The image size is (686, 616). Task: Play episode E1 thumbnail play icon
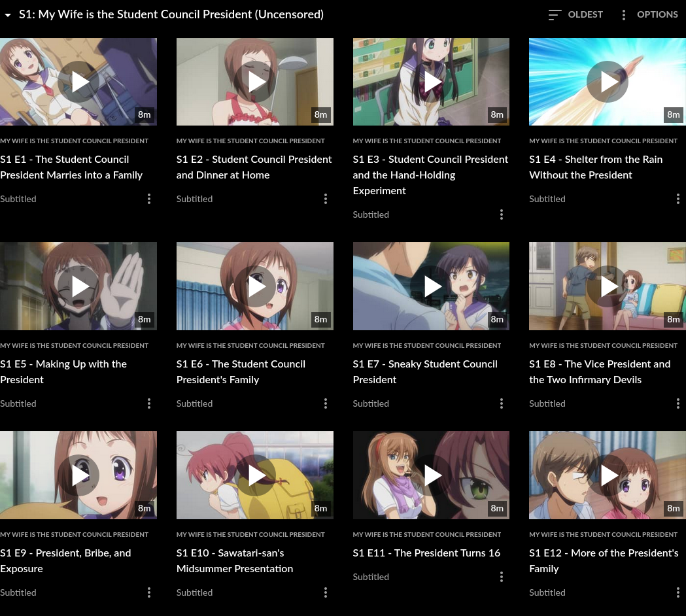click(x=78, y=82)
